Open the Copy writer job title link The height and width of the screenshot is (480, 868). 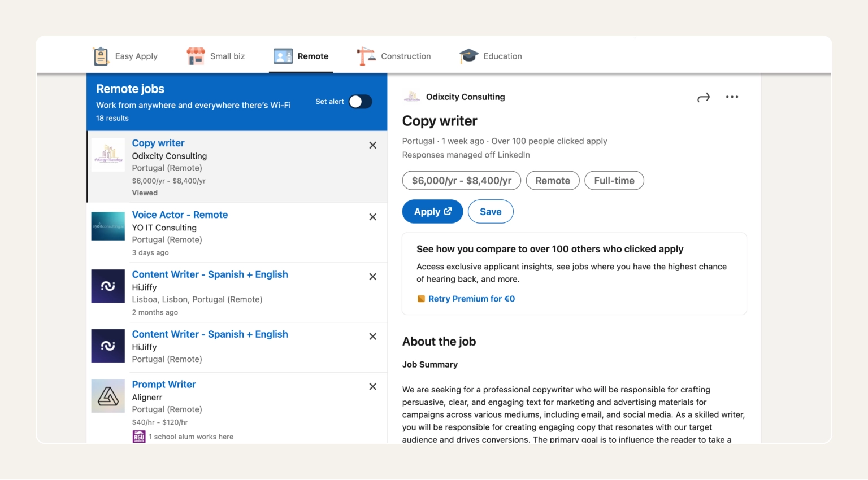[x=158, y=143]
